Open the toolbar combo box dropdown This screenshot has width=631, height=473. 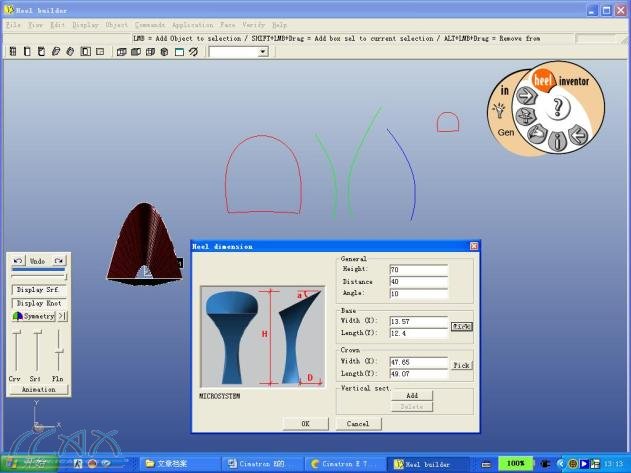click(263, 51)
